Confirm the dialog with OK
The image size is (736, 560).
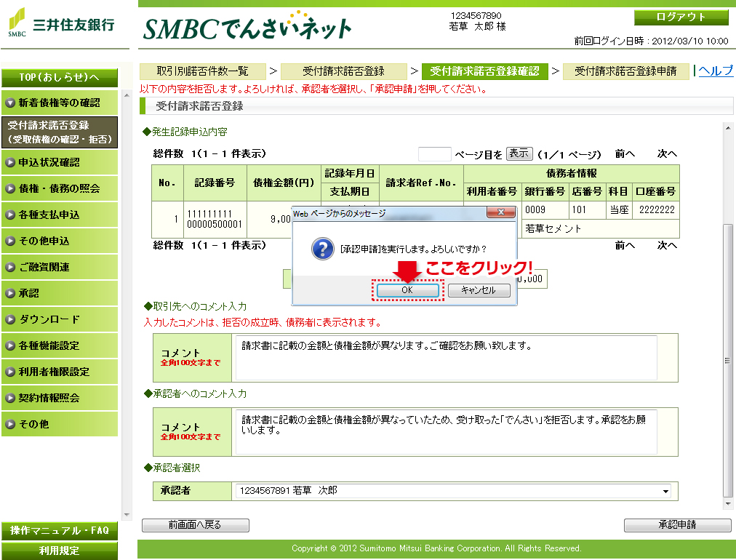pos(407,290)
